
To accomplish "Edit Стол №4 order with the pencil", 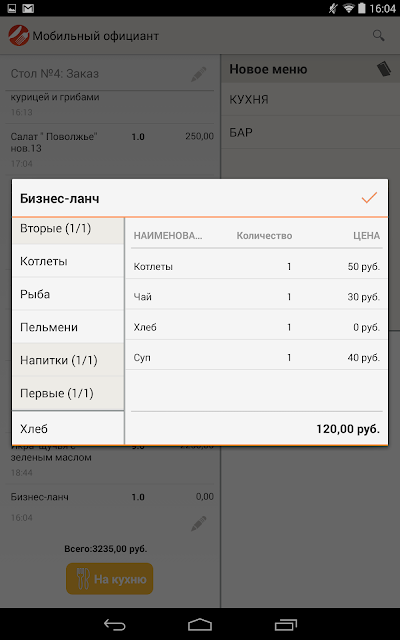I will 199,74.
